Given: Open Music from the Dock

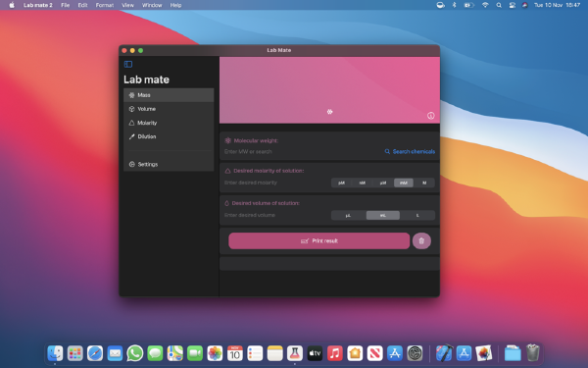Looking at the screenshot, I should tap(335, 353).
